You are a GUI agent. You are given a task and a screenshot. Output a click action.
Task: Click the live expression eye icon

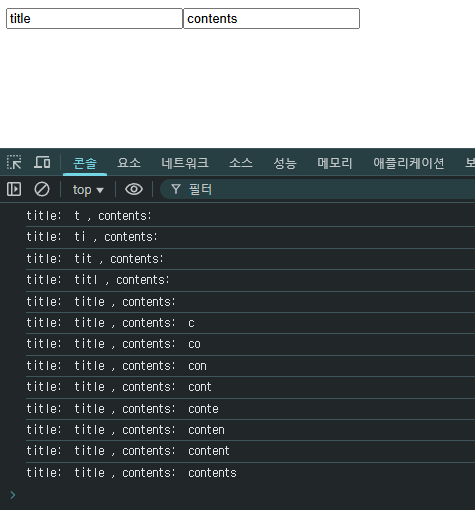[134, 189]
